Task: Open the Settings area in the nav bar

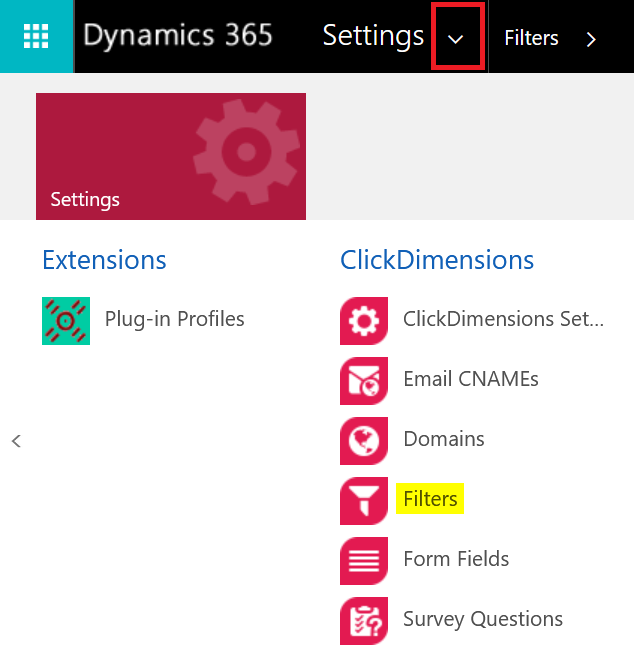Action: (x=373, y=35)
